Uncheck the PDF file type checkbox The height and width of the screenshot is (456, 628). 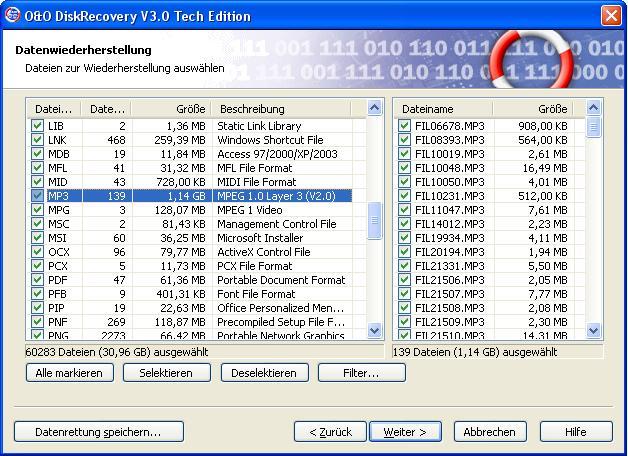pos(37,280)
